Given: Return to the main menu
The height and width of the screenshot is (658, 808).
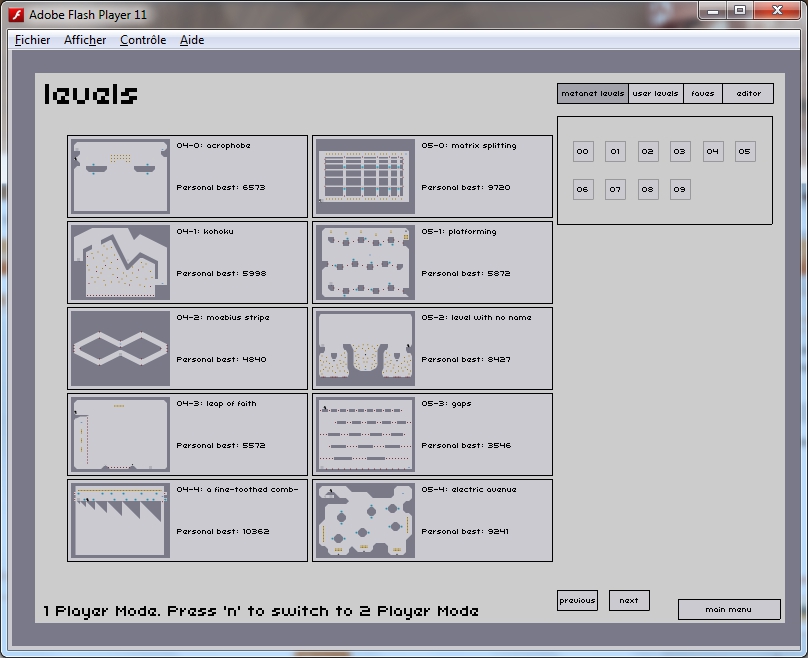Looking at the screenshot, I should 729,609.
